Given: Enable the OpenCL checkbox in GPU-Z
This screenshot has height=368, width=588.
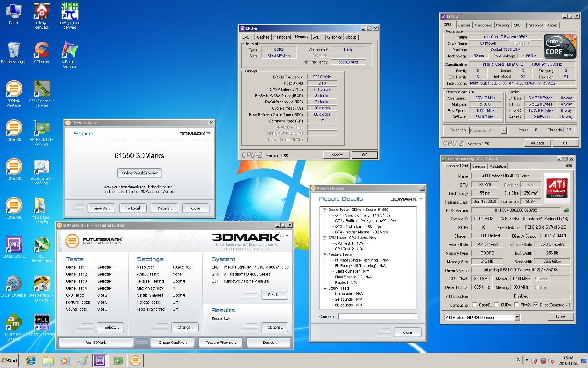Looking at the screenshot, I should point(475,305).
